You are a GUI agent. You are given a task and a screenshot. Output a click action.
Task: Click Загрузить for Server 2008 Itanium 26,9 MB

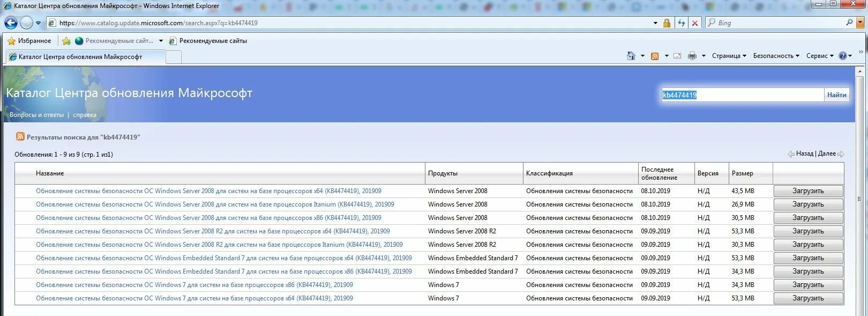(x=808, y=204)
